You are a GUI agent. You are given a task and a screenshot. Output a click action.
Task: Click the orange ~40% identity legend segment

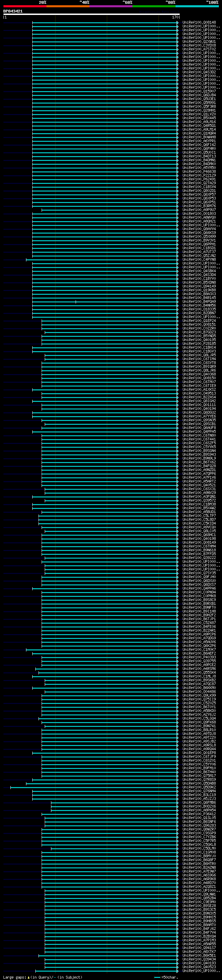click(68, 6)
